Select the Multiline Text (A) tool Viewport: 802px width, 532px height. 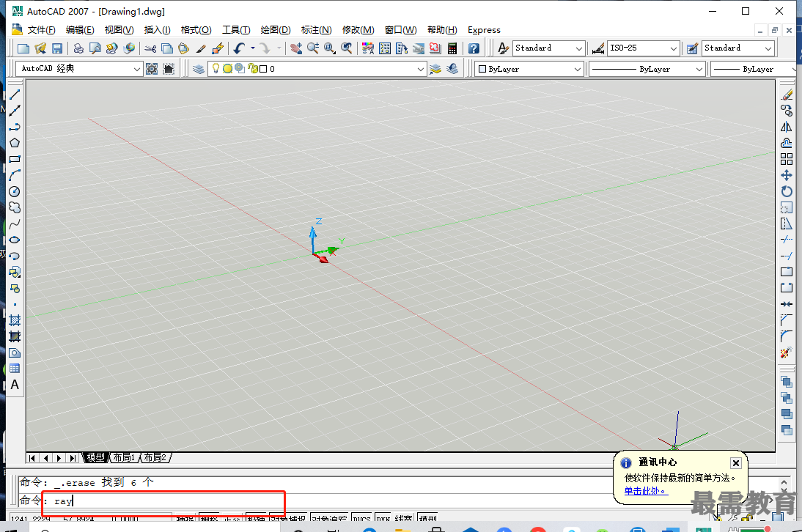point(15,385)
